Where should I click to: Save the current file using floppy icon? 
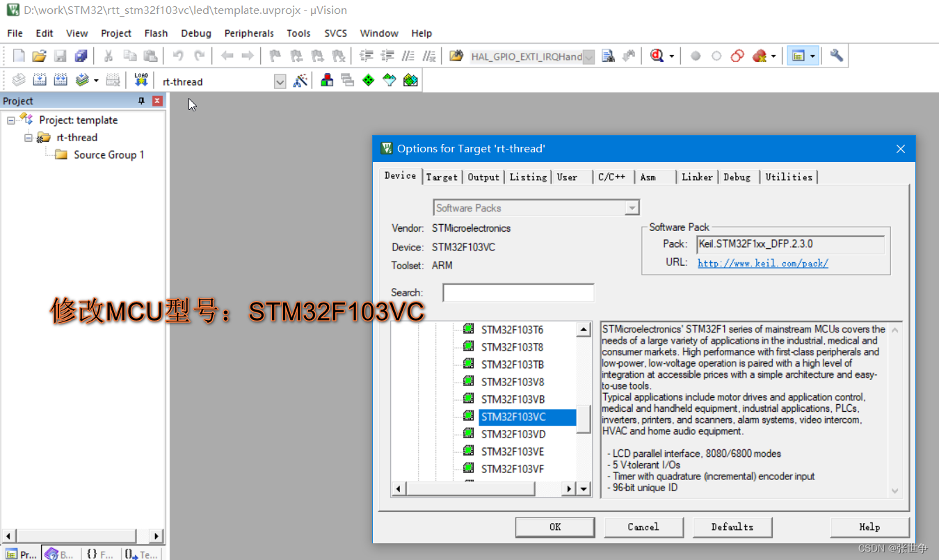pyautogui.click(x=61, y=56)
